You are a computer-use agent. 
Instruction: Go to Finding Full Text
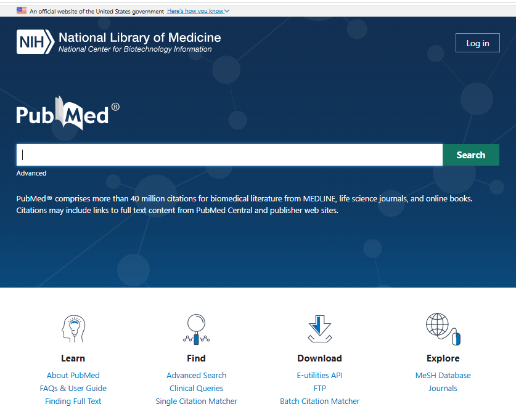73,402
